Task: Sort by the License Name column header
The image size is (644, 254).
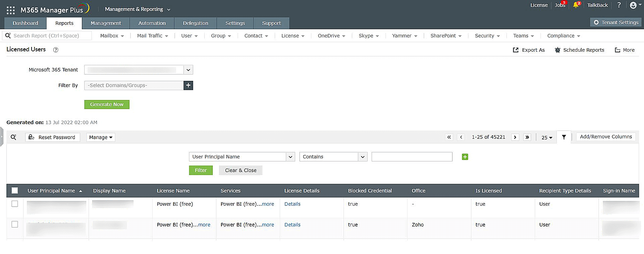Action: tap(173, 191)
